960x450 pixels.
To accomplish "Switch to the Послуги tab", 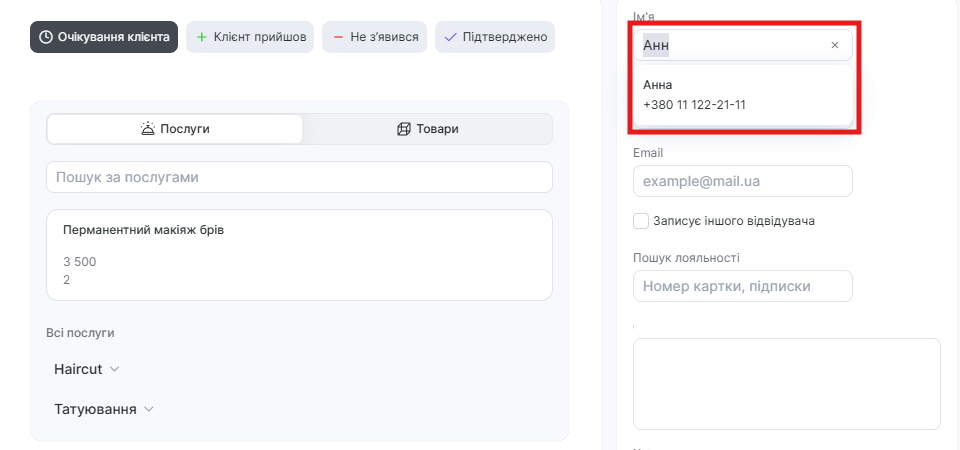I will (175, 129).
